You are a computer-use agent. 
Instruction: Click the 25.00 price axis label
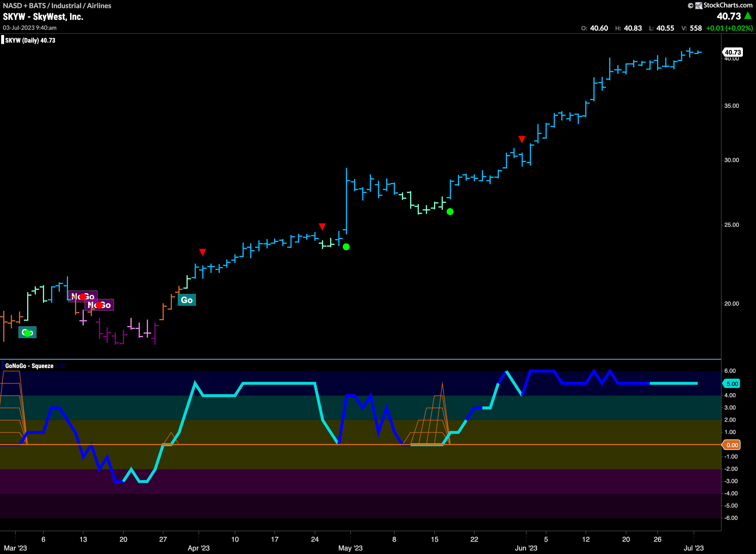pyautogui.click(x=731, y=225)
